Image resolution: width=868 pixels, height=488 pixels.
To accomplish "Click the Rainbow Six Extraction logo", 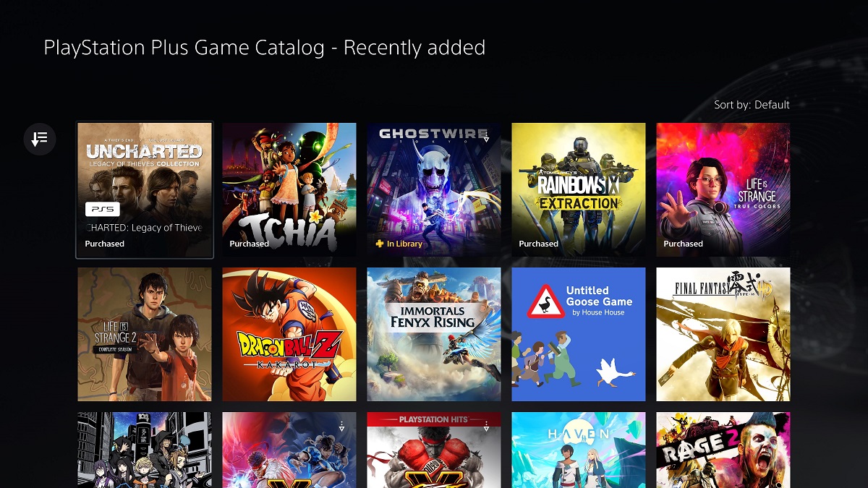I will pos(578,191).
